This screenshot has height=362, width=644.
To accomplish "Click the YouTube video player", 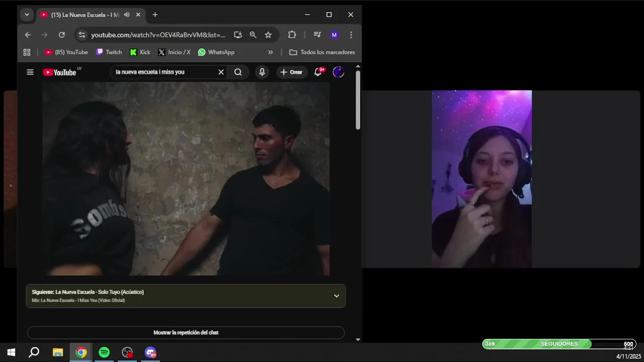I will click(186, 178).
